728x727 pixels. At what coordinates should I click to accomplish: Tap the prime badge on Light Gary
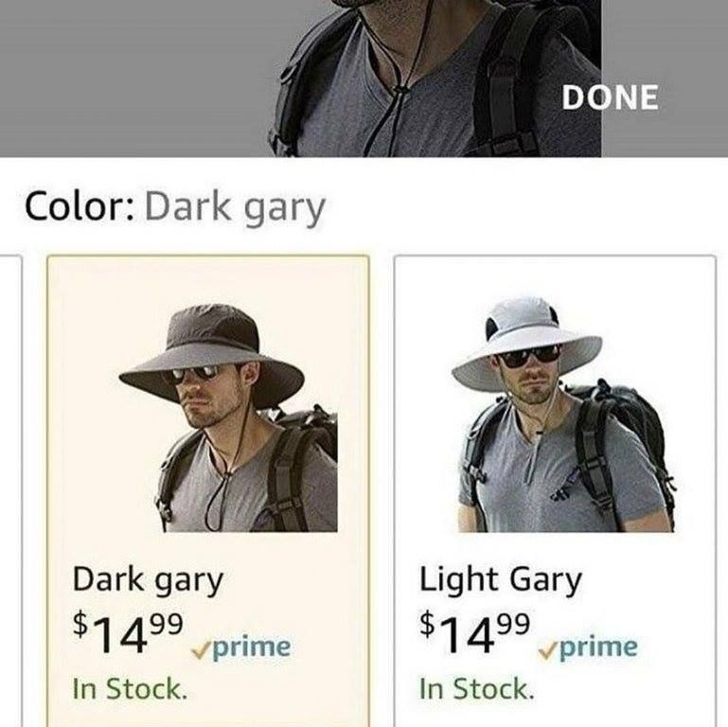588,647
